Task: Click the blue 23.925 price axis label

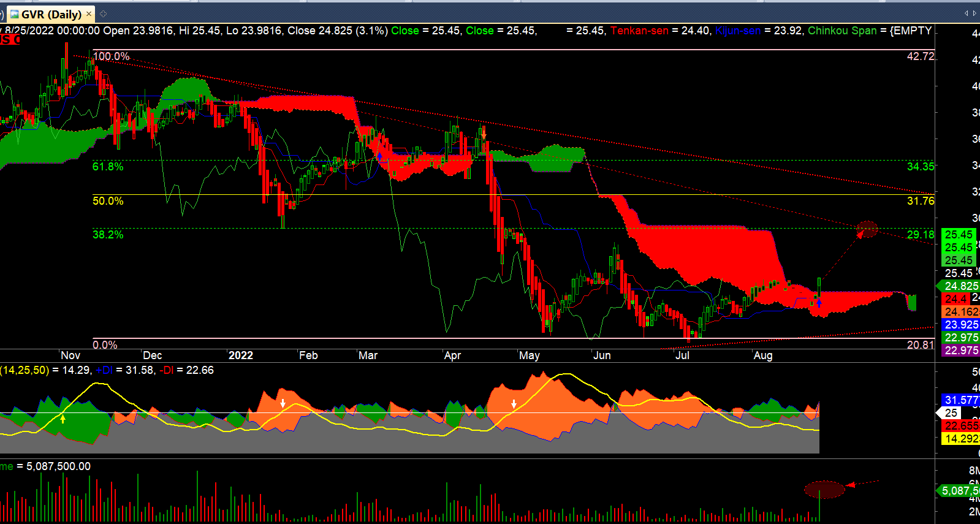Action: [x=961, y=325]
